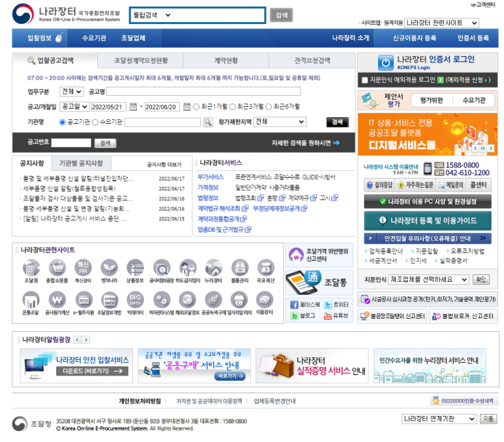Open the 신규이용자 등록 menu
The image size is (504, 442).
(x=414, y=38)
